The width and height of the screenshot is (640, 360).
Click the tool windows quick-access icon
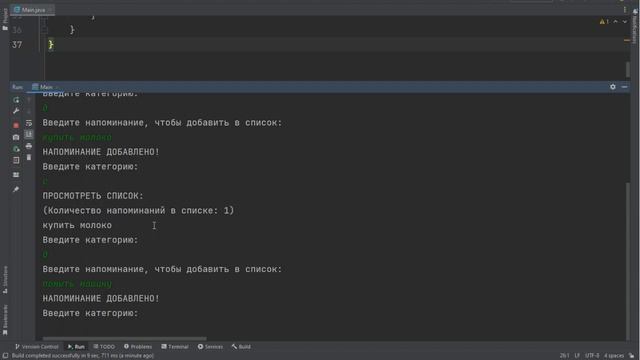click(x=5, y=356)
